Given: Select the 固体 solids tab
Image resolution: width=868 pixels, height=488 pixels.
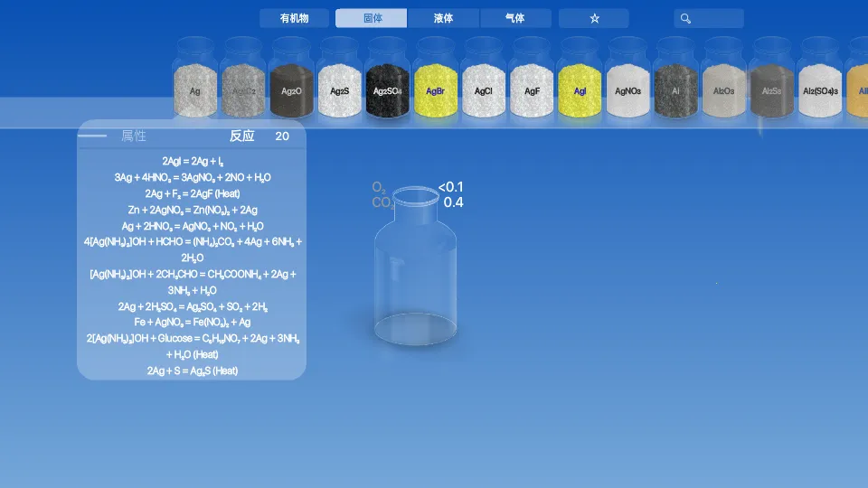Looking at the screenshot, I should click(372, 18).
